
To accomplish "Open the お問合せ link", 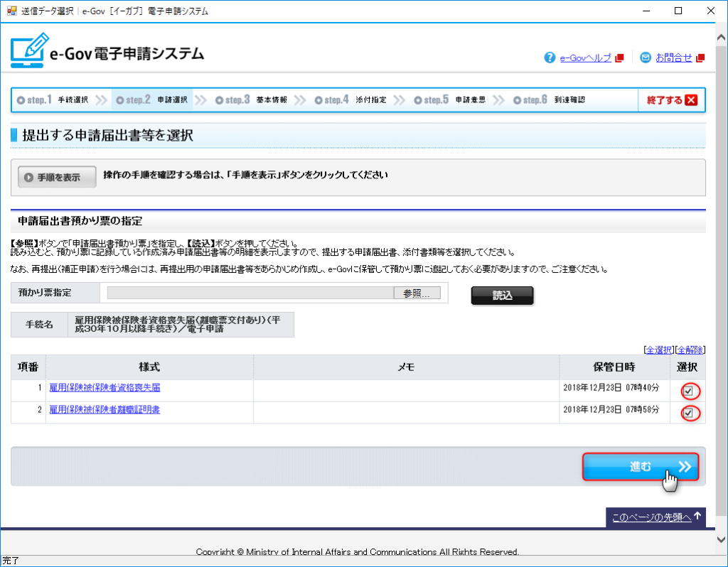I will coord(673,58).
